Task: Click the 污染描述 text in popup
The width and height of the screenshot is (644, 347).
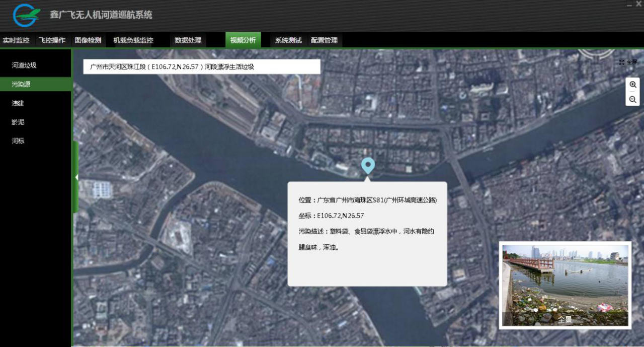Action: (366, 239)
